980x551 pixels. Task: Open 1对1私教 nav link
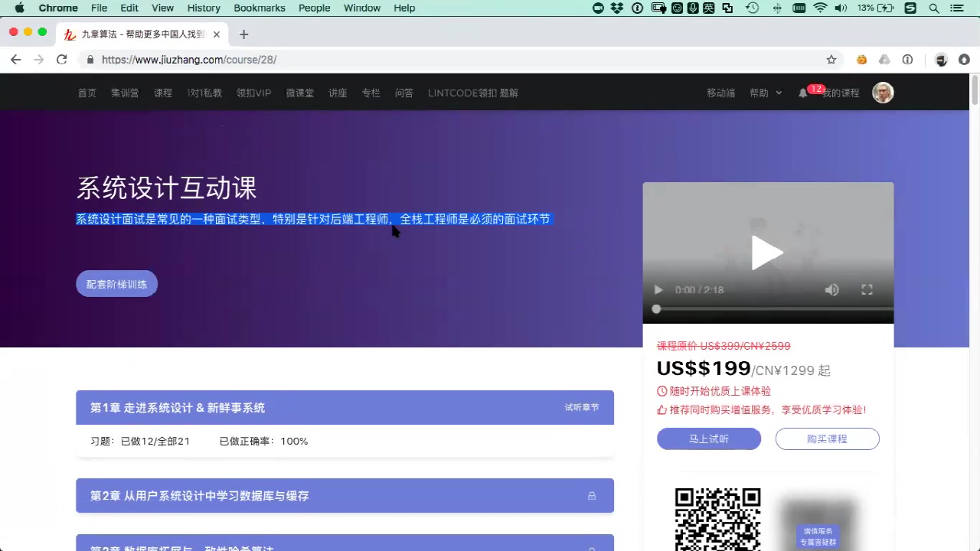204,93
